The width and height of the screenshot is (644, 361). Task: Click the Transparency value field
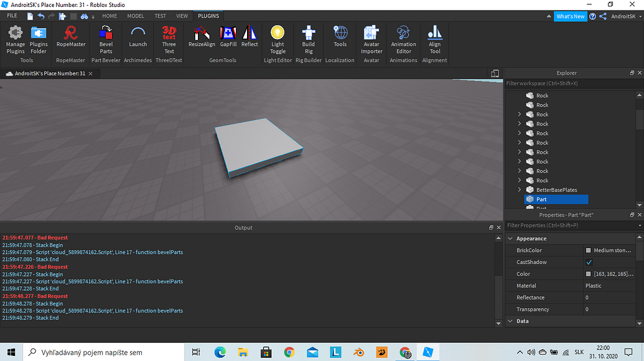coord(610,309)
